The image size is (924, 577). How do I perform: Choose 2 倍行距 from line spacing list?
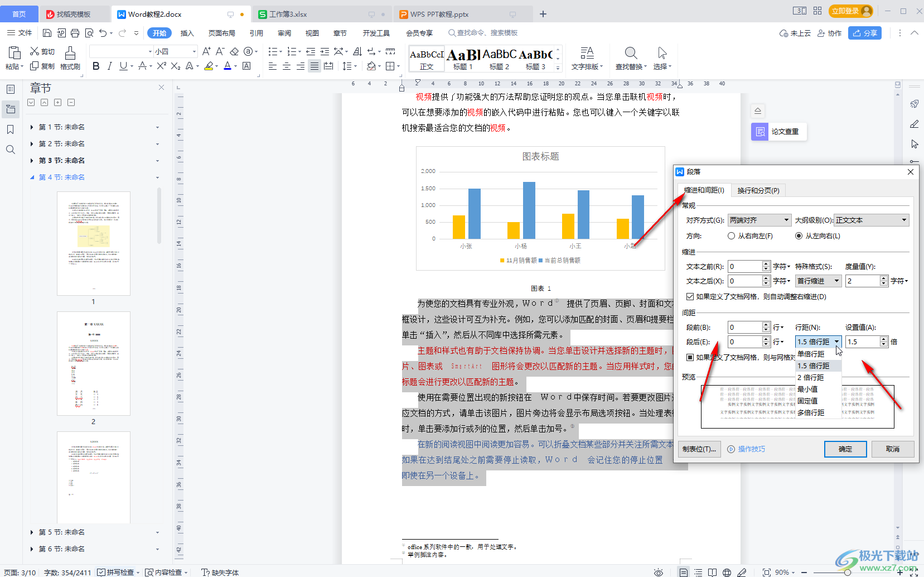(x=818, y=377)
